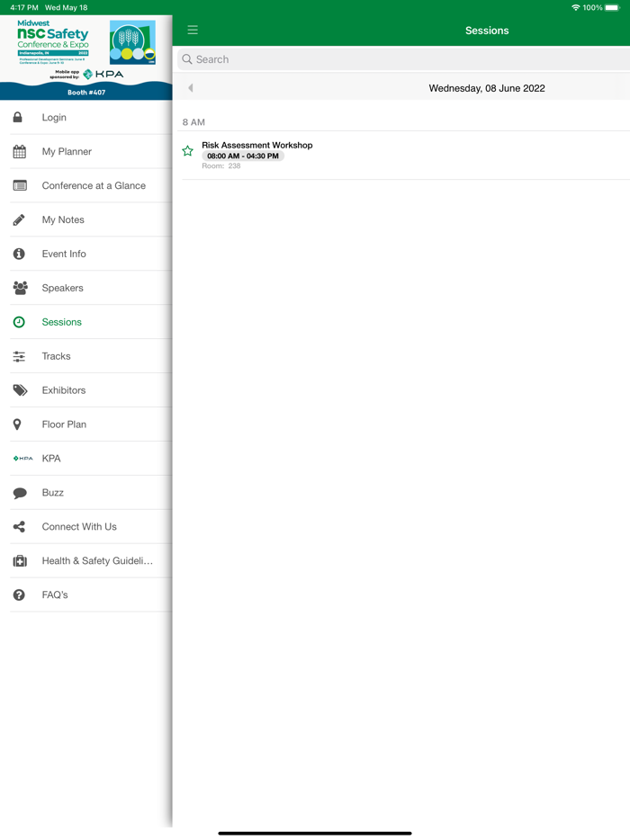Open My Planner calendar icon
Image resolution: width=630 pixels, height=840 pixels.
click(x=19, y=152)
